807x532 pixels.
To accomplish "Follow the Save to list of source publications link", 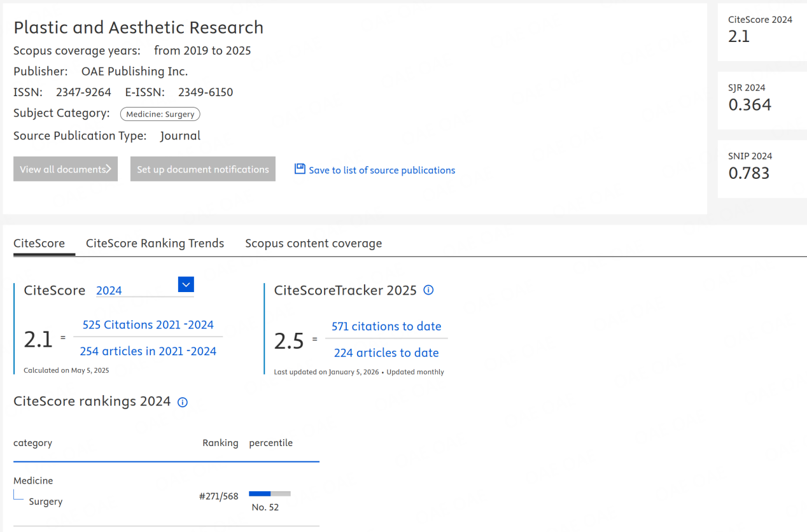I will point(382,170).
